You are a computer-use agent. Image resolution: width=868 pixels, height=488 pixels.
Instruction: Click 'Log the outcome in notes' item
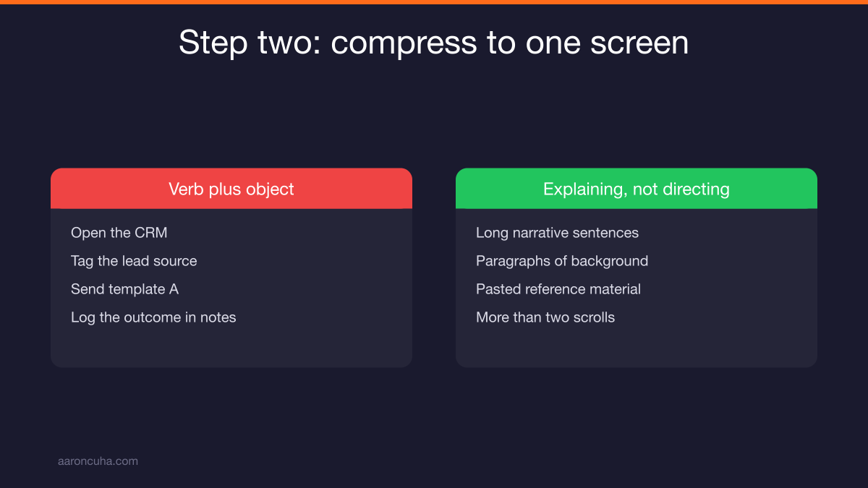coord(153,317)
